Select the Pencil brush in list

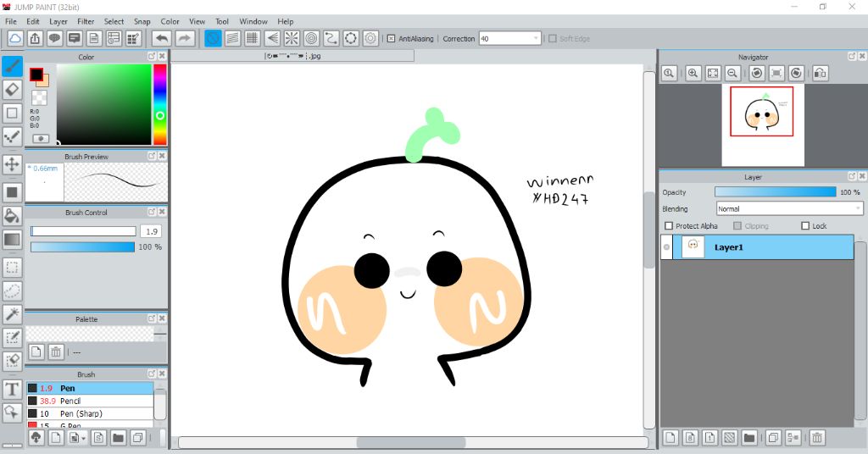(90, 401)
